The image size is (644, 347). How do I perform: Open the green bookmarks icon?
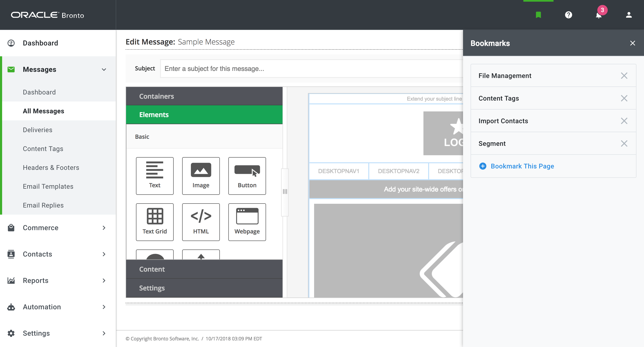pyautogui.click(x=538, y=15)
